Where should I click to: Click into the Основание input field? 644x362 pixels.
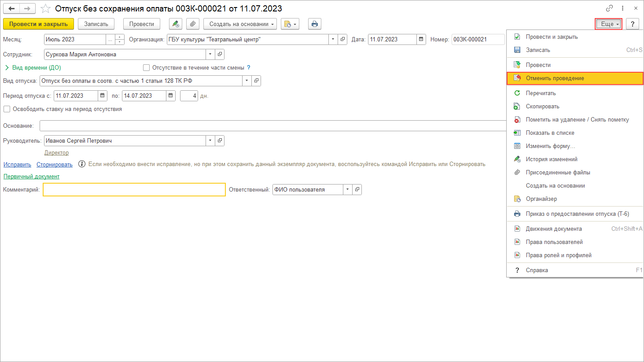[273, 126]
